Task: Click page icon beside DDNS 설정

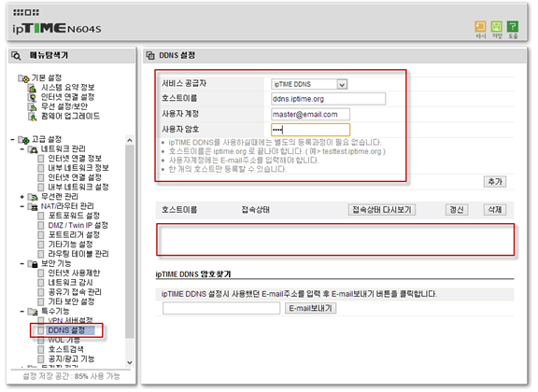Action: click(41, 330)
